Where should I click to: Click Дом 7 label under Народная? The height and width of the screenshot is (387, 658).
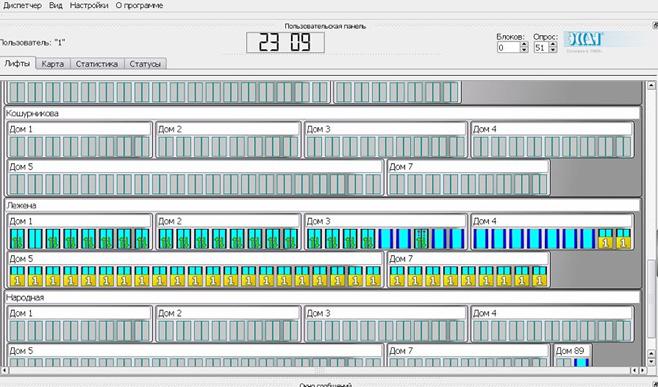point(401,350)
